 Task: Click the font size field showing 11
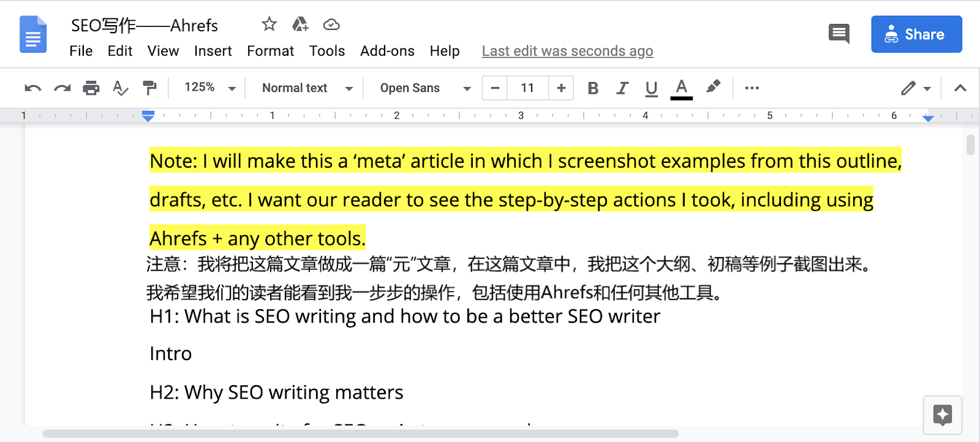[x=528, y=88]
